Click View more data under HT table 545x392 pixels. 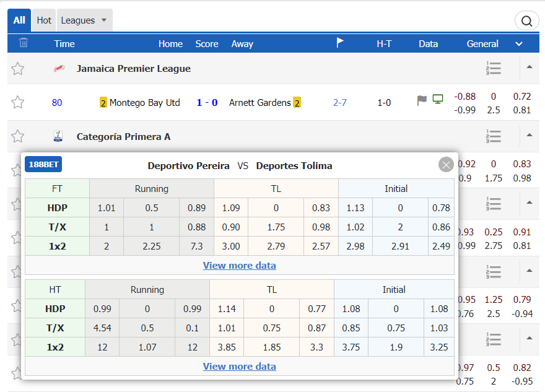[239, 366]
